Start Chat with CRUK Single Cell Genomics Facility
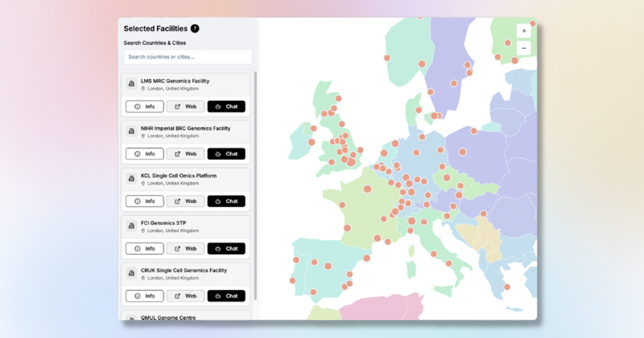The width and height of the screenshot is (644, 338). coord(226,296)
